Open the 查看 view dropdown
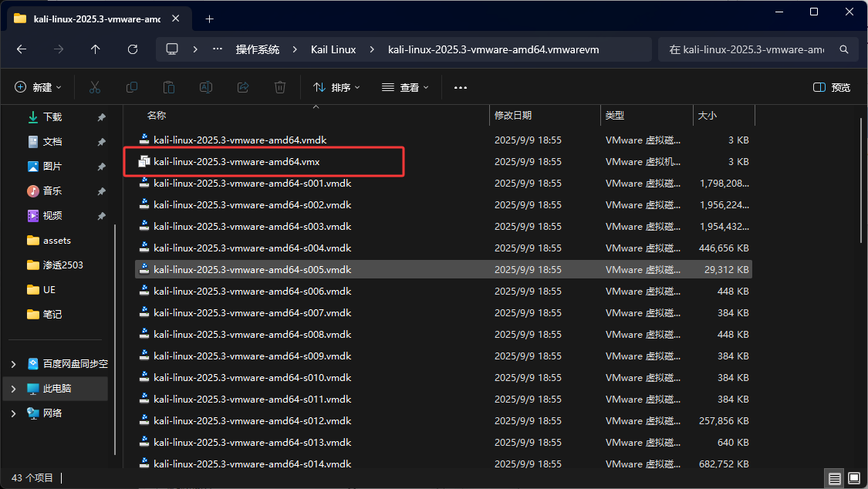 click(405, 87)
